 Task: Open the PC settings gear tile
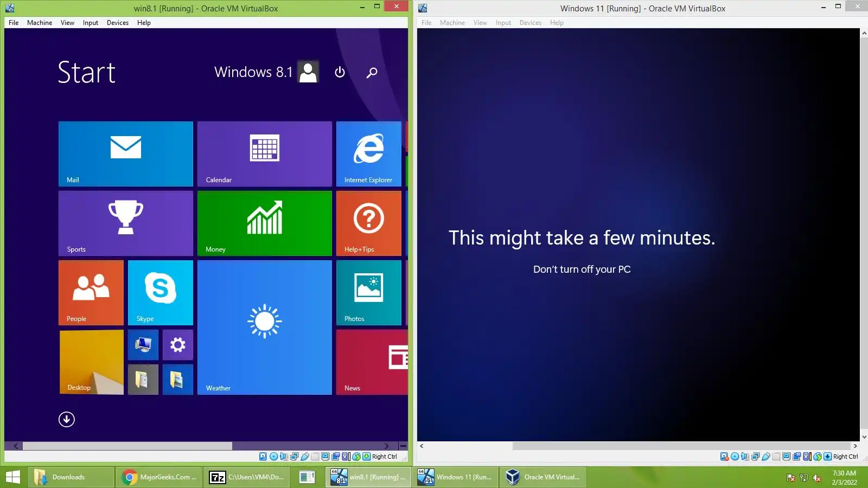coord(178,345)
